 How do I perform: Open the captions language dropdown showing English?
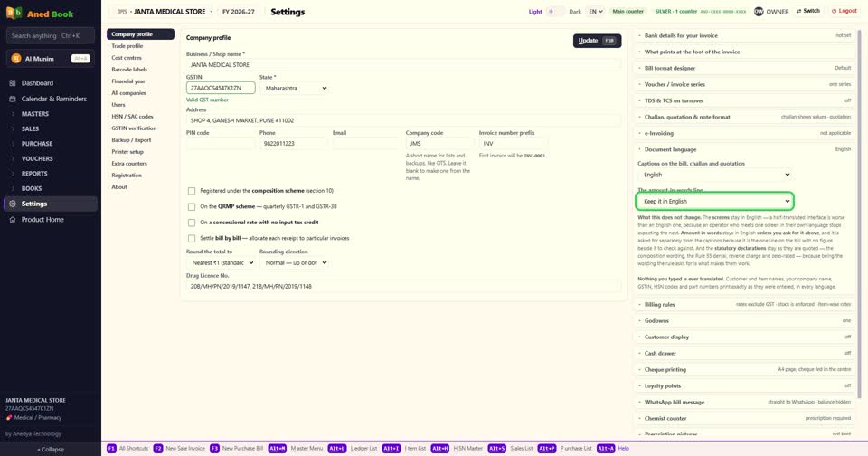point(714,175)
